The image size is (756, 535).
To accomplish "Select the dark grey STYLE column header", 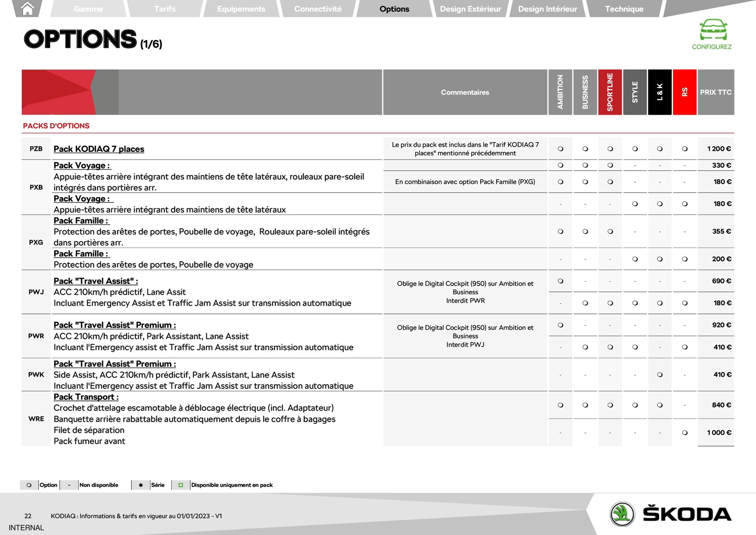I will pos(635,92).
